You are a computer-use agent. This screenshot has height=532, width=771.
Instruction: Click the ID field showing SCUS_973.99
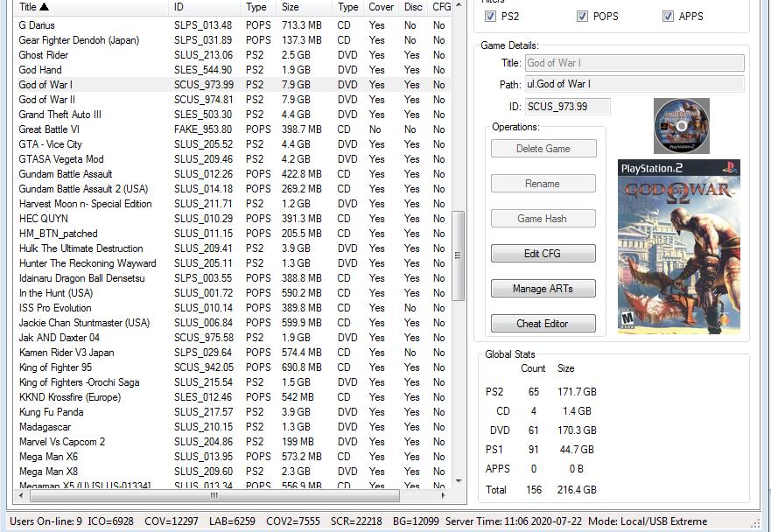coord(568,106)
